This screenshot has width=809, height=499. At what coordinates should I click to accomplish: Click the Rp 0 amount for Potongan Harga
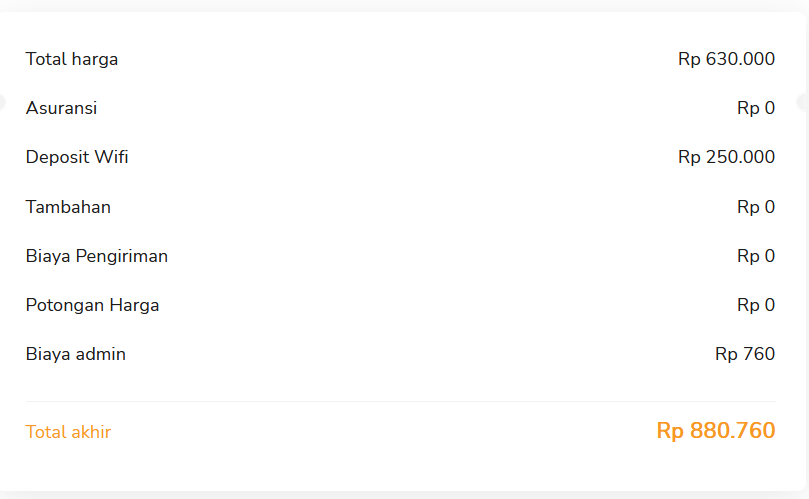click(755, 305)
